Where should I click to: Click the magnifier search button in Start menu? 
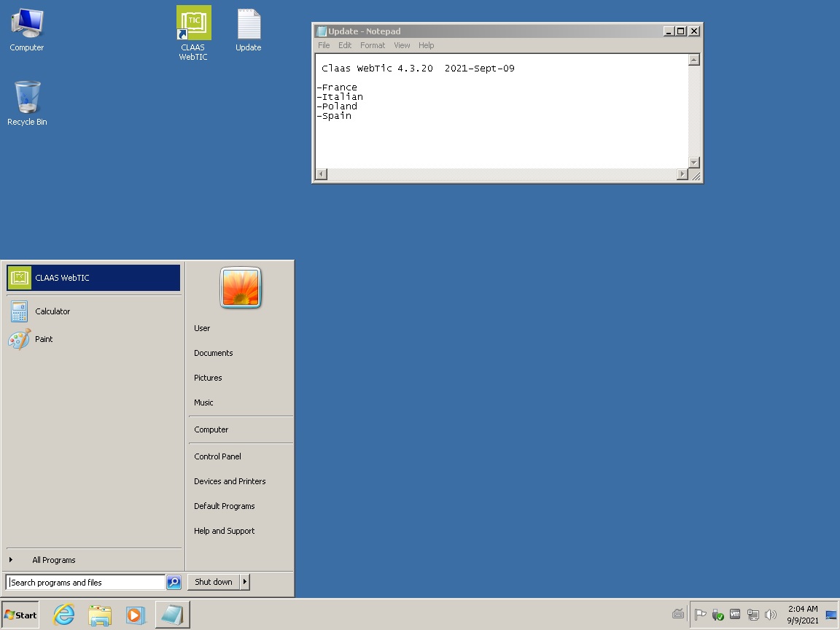pos(174,583)
